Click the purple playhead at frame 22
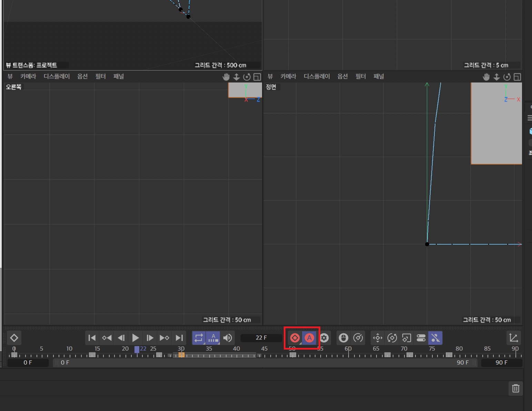The image size is (532, 411). click(x=137, y=350)
